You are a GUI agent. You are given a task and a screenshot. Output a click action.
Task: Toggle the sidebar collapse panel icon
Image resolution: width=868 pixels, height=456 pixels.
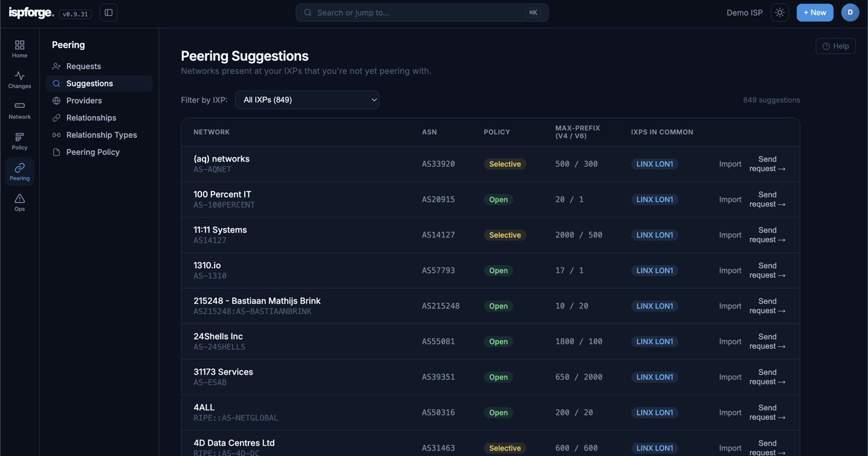point(108,13)
